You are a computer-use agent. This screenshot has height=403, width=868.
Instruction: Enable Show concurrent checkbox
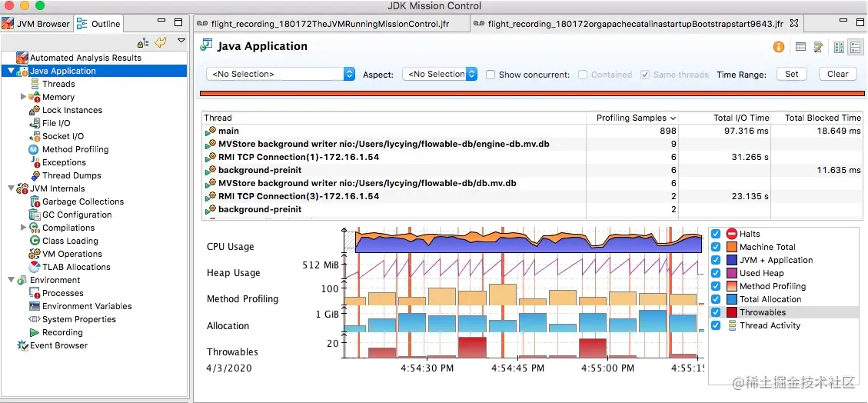click(491, 74)
